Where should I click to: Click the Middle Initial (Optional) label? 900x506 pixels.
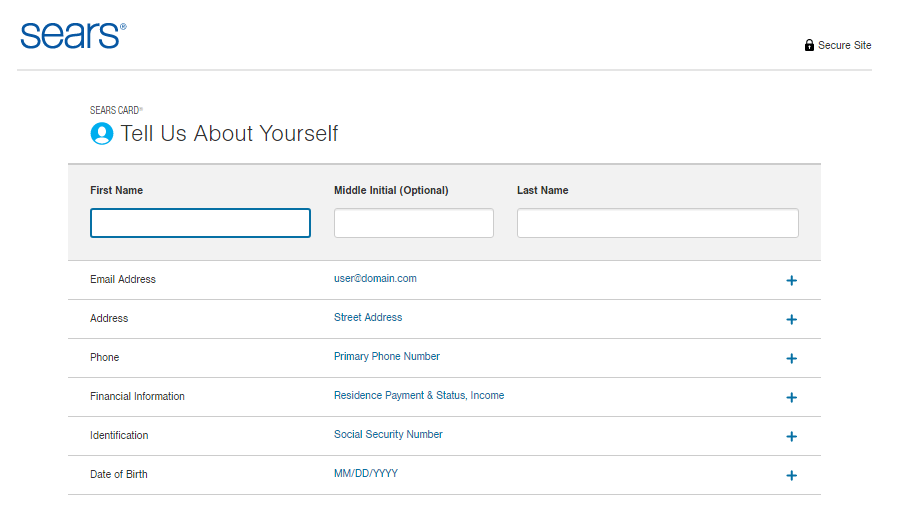click(391, 190)
